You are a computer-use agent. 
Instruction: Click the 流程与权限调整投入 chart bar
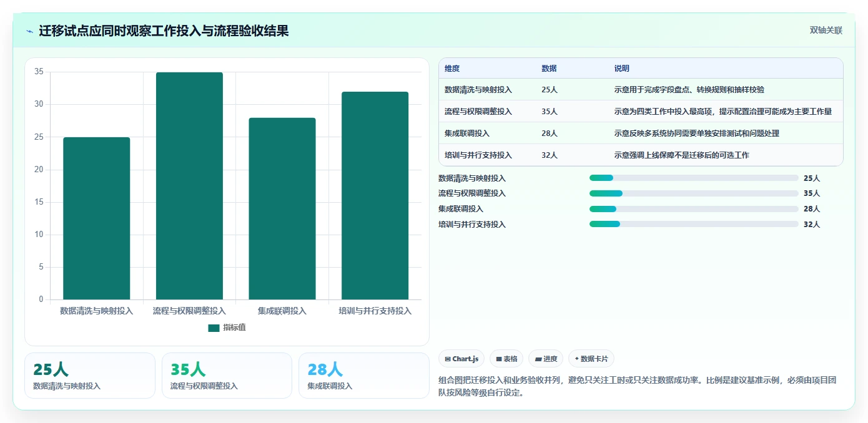click(x=189, y=186)
